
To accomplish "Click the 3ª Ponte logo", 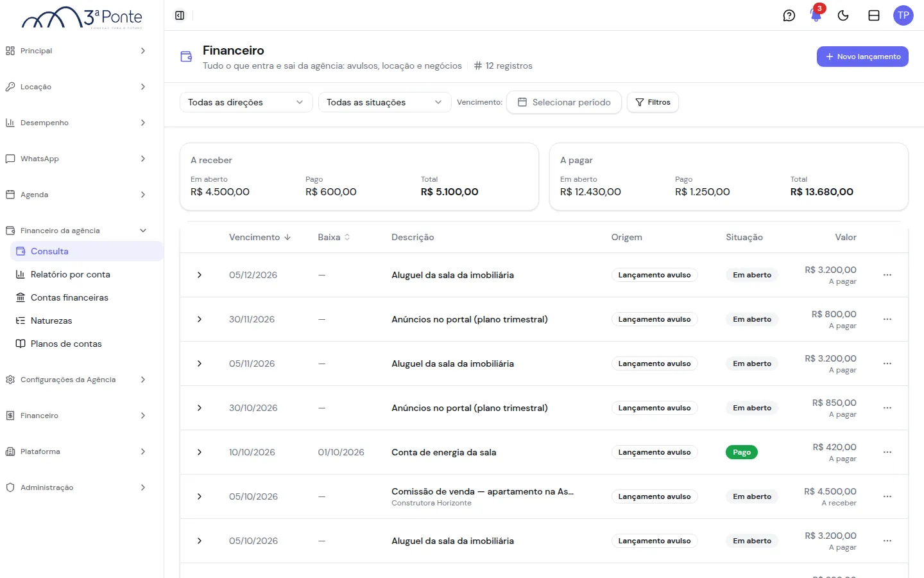I will pos(82,17).
